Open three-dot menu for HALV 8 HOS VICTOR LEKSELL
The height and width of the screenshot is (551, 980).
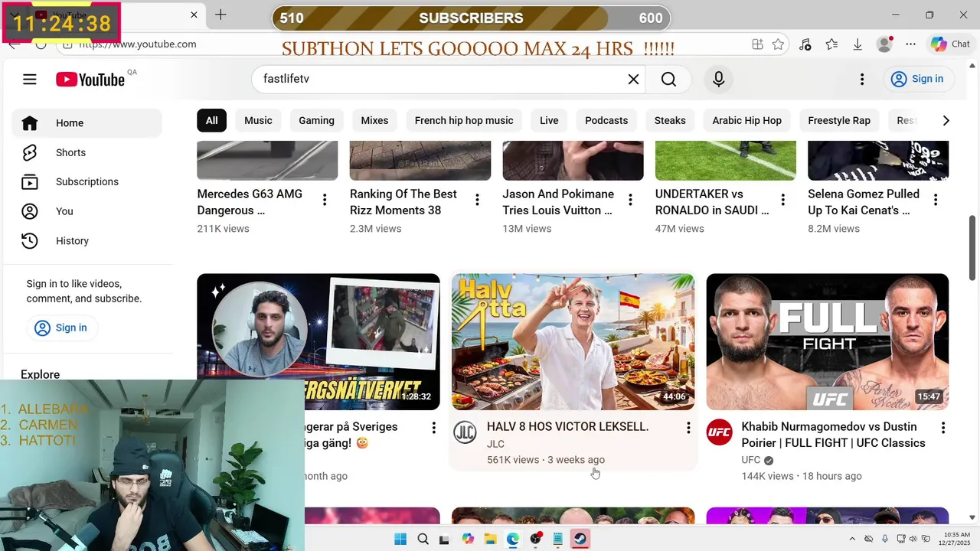[688, 428]
